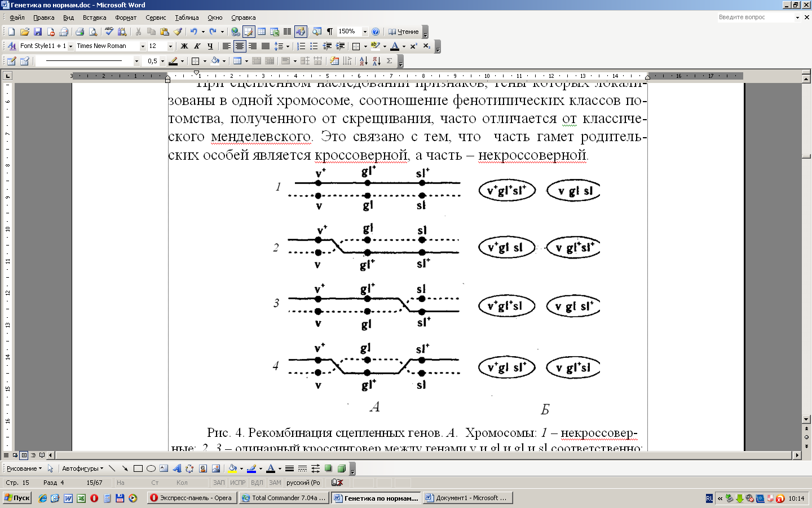The image size is (812, 508).
Task: Open Microsoft Word Help icon
Action: pos(376,32)
